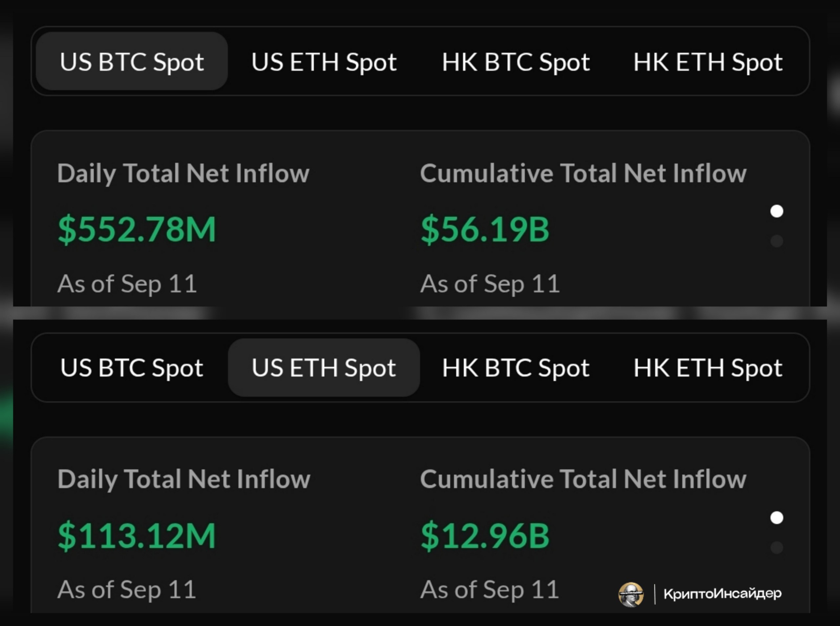Select the dim page dot beside $56.19B
Viewport: 840px width, 626px height.
(777, 241)
